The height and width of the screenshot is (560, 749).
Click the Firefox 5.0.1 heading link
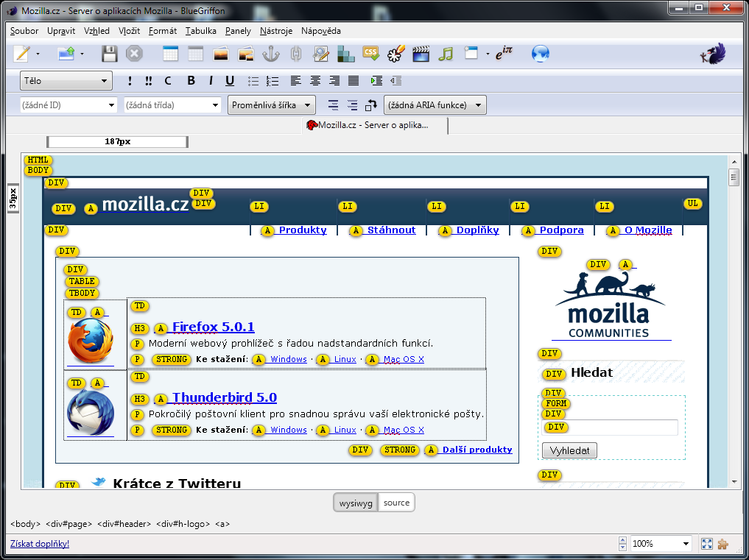pos(213,327)
